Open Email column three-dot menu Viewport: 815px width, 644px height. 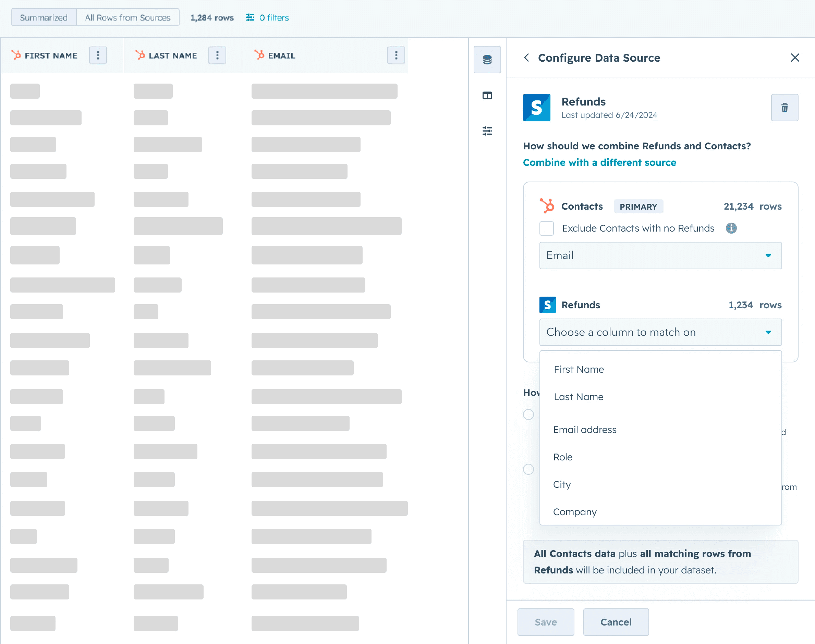tap(396, 55)
